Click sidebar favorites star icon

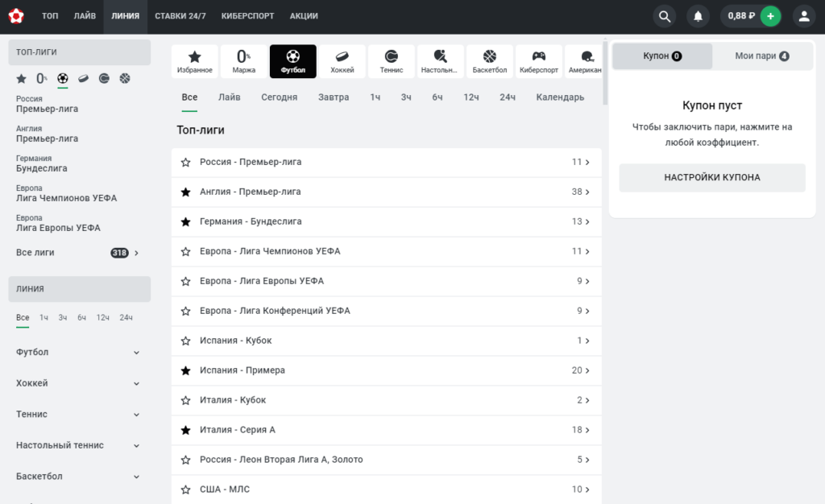pos(21,79)
